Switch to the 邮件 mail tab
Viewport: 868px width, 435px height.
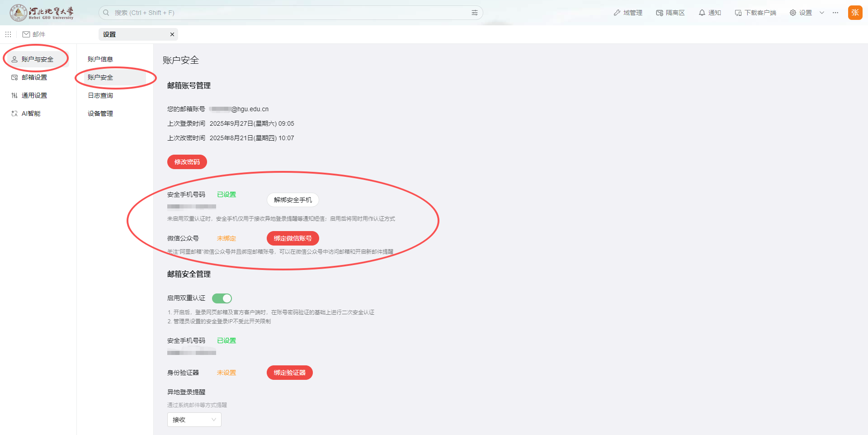click(34, 34)
